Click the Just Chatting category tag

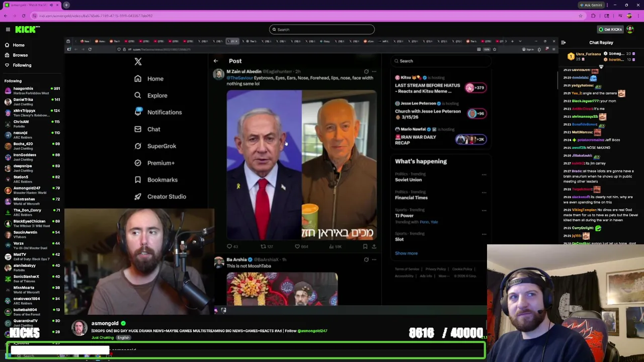click(102, 338)
